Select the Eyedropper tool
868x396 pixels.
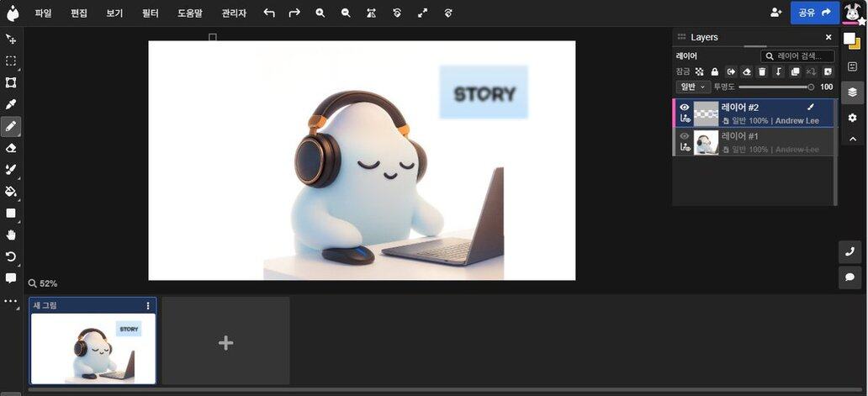(11, 104)
